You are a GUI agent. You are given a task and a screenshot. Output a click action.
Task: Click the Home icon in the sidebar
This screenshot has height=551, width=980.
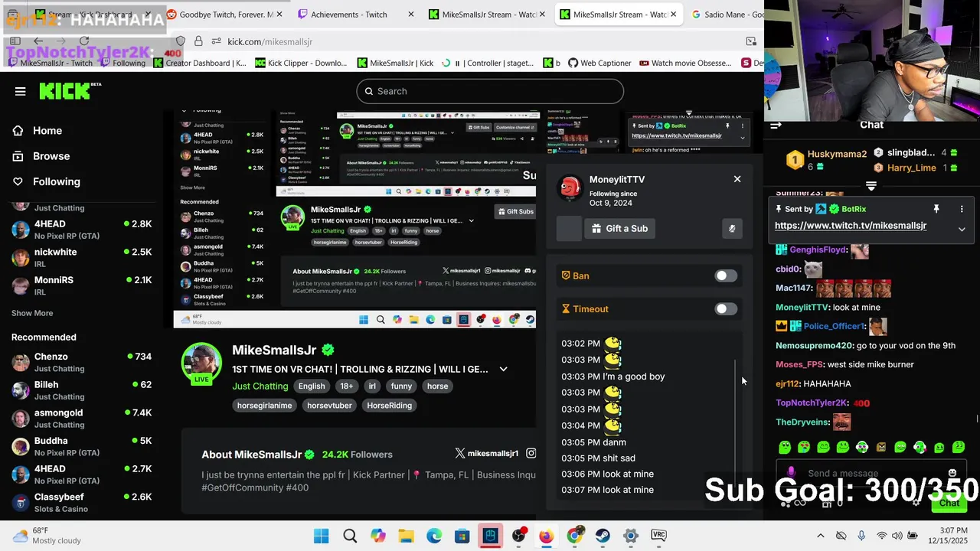tap(18, 131)
